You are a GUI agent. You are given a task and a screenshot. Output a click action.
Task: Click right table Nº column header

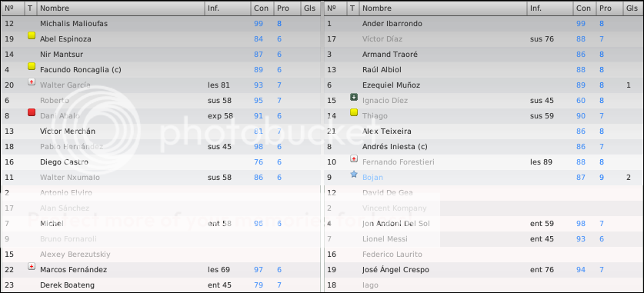point(335,8)
